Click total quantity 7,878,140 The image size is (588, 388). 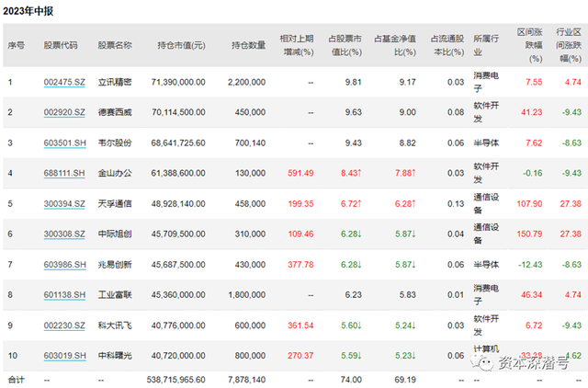click(246, 380)
